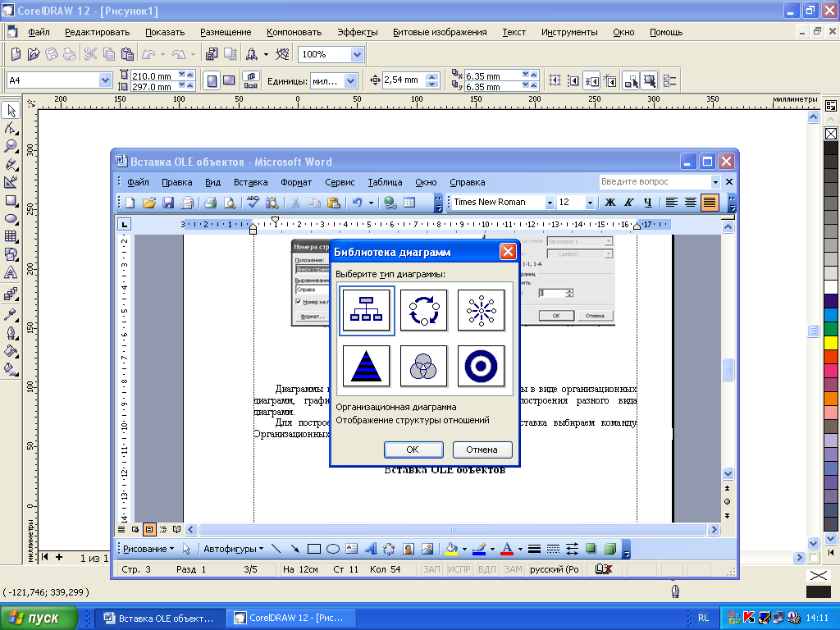
Task: Open the Times New Roman font dropdown
Action: point(550,203)
